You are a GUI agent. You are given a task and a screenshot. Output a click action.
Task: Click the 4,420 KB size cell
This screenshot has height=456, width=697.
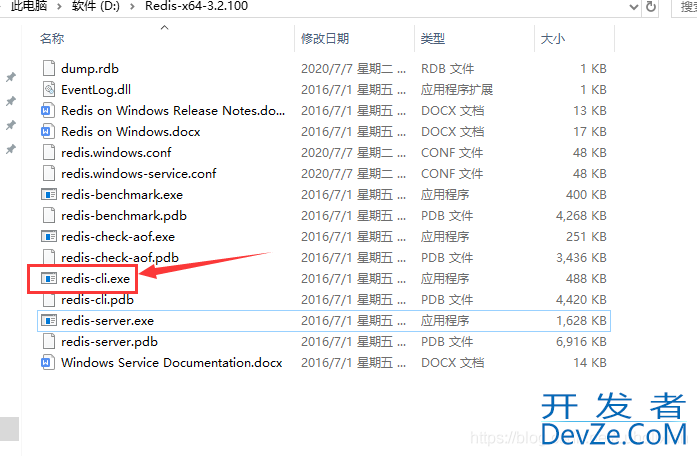[581, 300]
